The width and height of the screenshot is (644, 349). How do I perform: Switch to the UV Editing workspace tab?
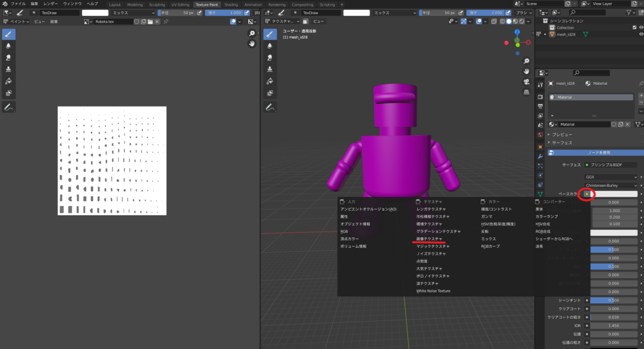pos(180,5)
